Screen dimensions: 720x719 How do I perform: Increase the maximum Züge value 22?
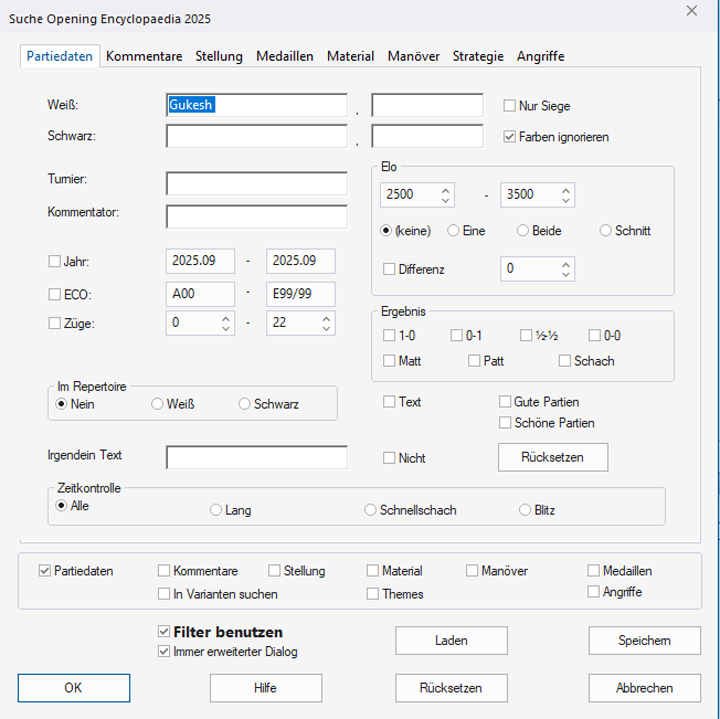coord(326,318)
